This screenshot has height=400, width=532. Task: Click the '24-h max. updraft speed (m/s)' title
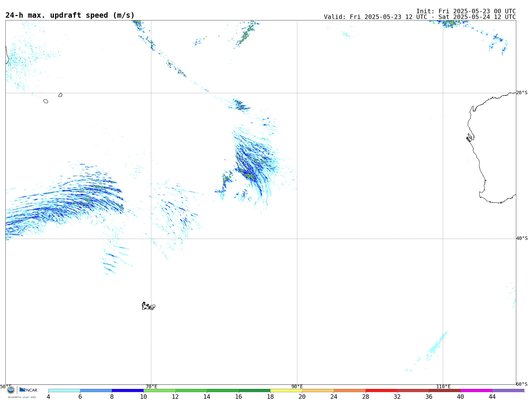click(x=70, y=15)
